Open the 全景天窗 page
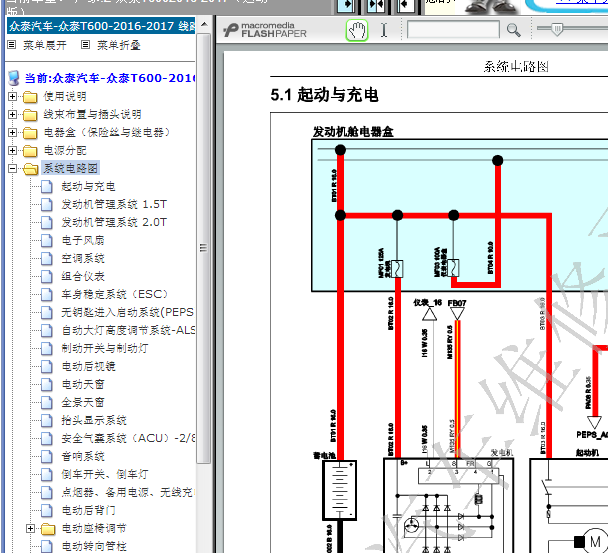The width and height of the screenshot is (608, 553). pos(83,403)
